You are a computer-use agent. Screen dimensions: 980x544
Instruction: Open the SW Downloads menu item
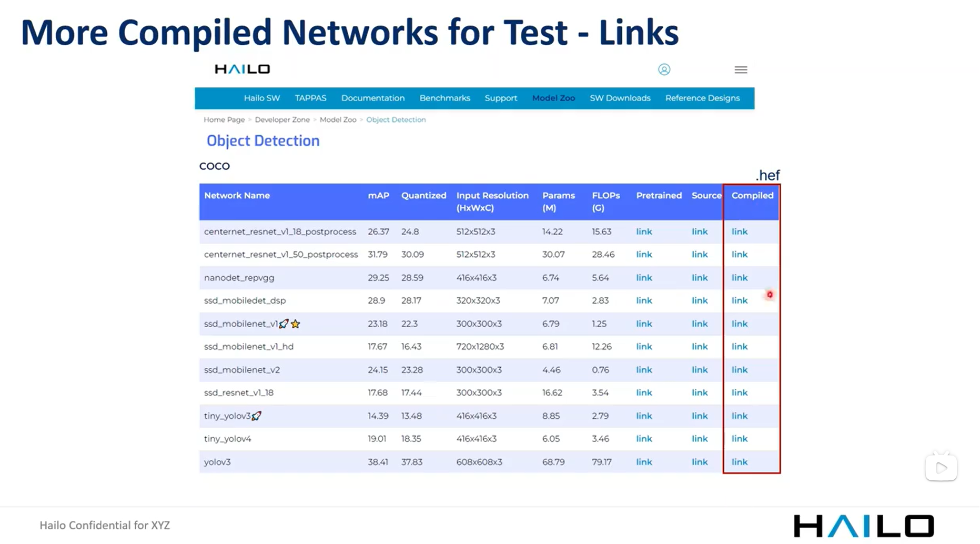[620, 98]
